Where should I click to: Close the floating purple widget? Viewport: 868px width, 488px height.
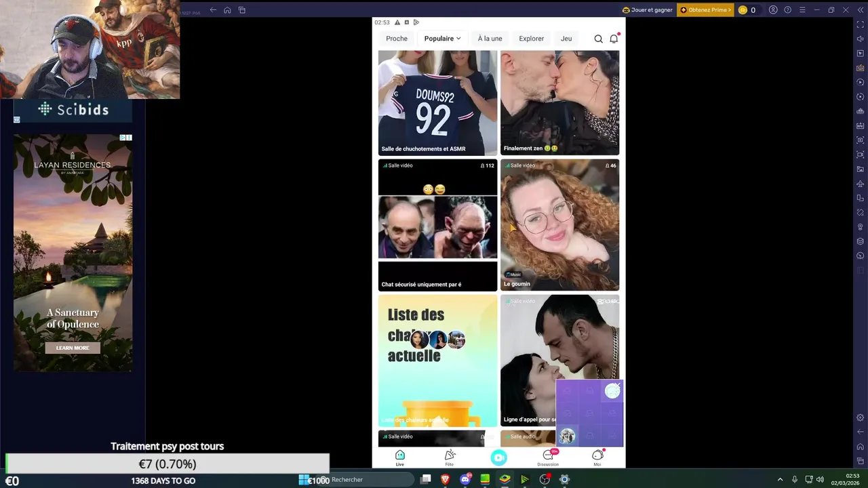[618, 386]
